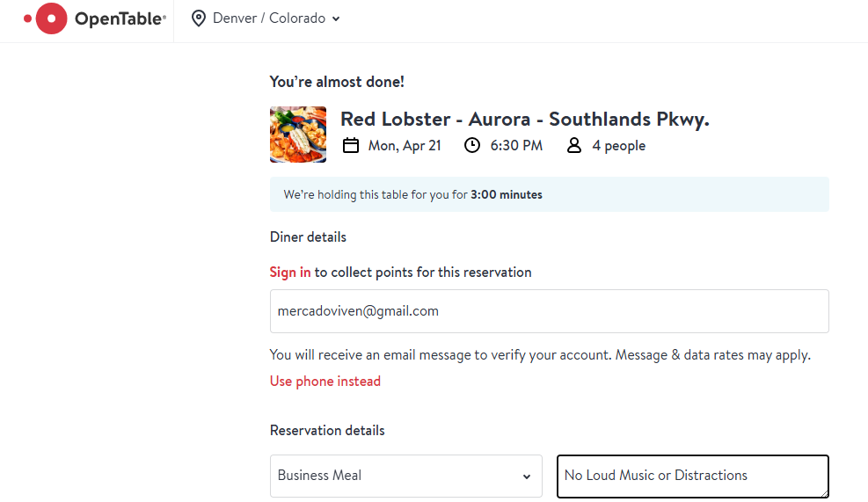The height and width of the screenshot is (502, 868).
Task: Follow the Sign in link
Action: [x=290, y=273]
